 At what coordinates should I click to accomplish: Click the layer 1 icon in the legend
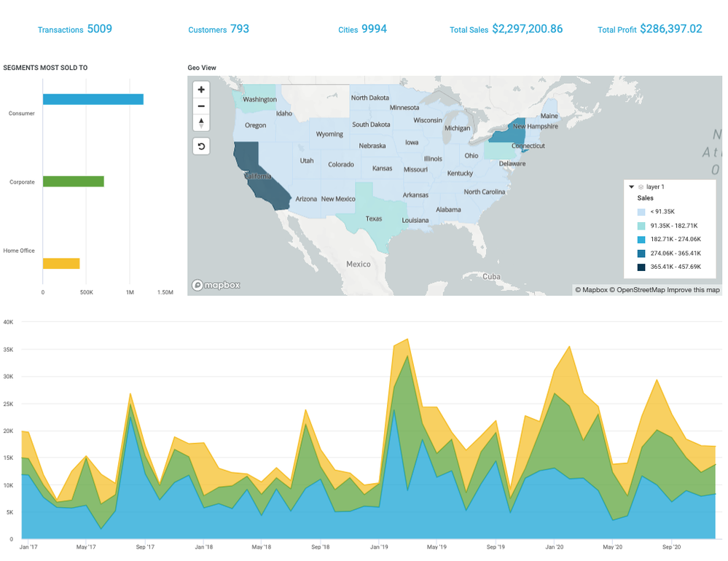(x=641, y=187)
